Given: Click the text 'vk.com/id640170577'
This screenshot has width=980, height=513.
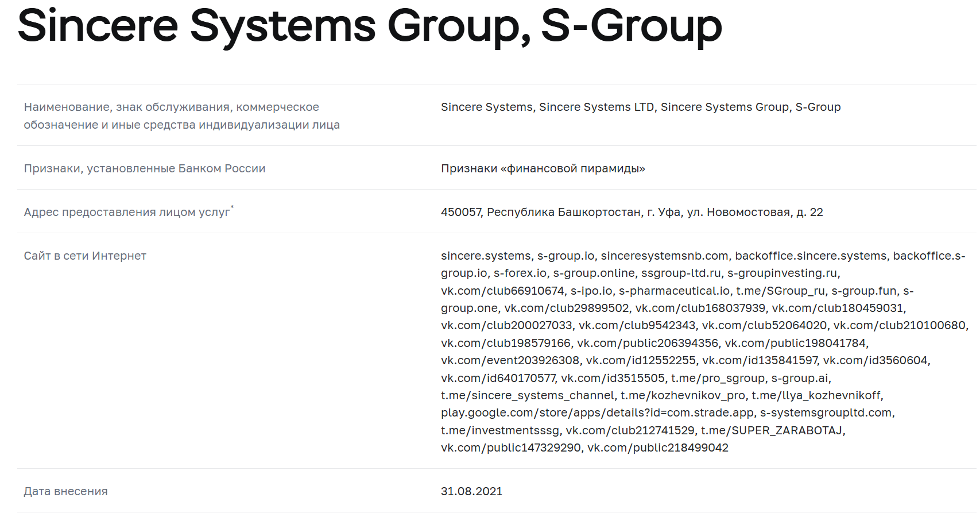Looking at the screenshot, I should click(498, 378).
